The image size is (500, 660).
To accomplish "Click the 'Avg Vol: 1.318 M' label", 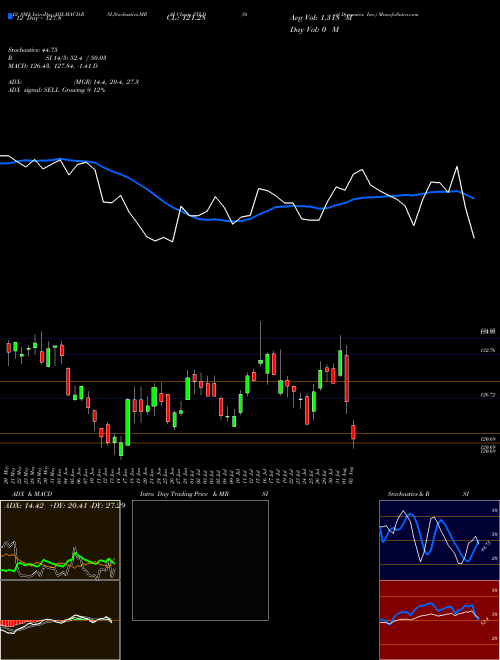I will point(320,18).
